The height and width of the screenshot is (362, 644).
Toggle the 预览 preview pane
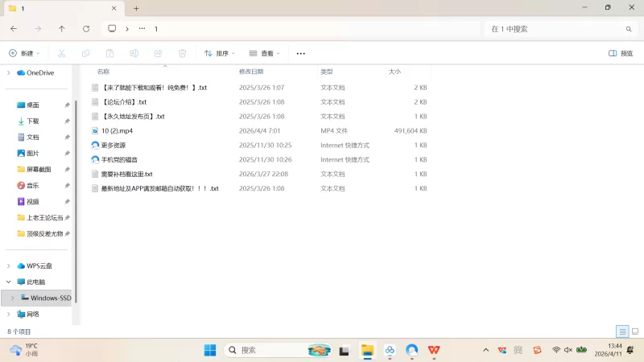[620, 53]
